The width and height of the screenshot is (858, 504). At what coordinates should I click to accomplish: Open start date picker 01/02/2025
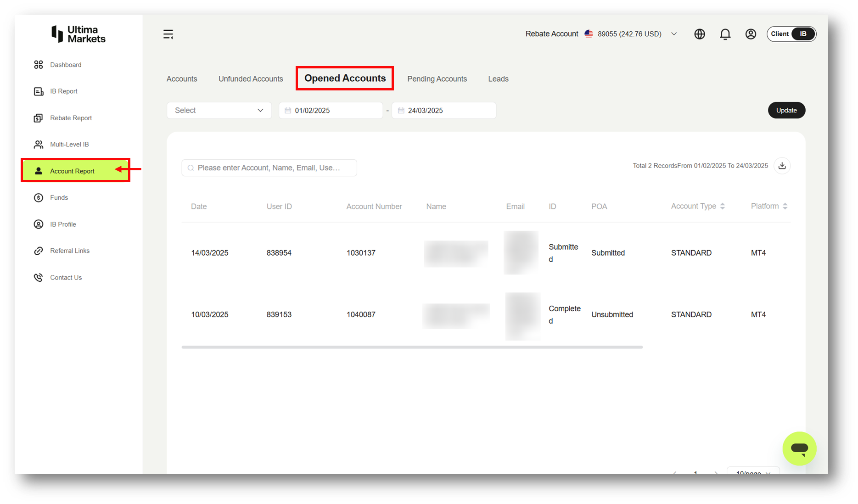tap(331, 110)
